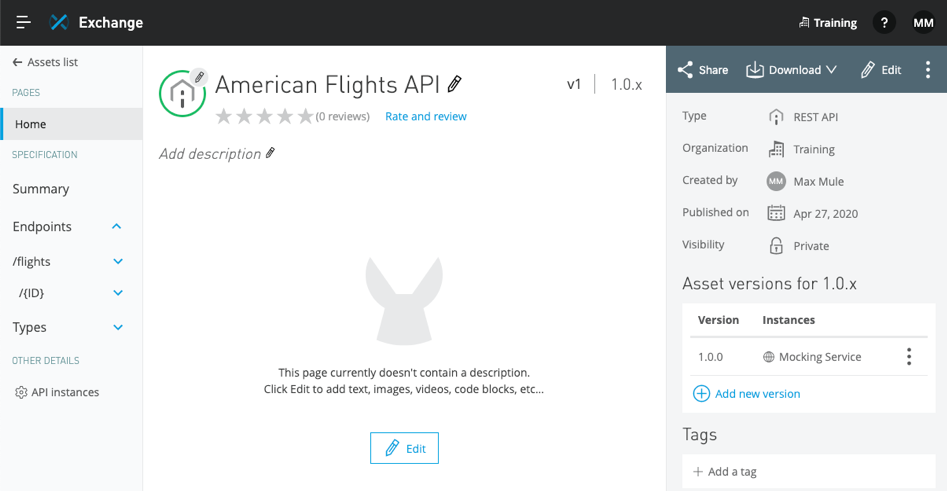Open the Download dropdown arrow

click(x=832, y=70)
